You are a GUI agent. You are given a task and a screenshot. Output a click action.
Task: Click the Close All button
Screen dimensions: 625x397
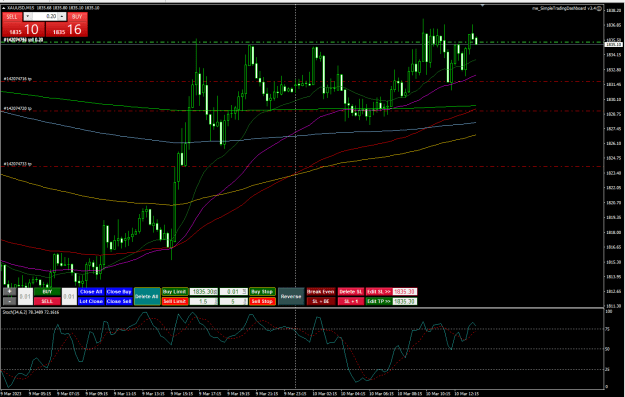click(91, 292)
